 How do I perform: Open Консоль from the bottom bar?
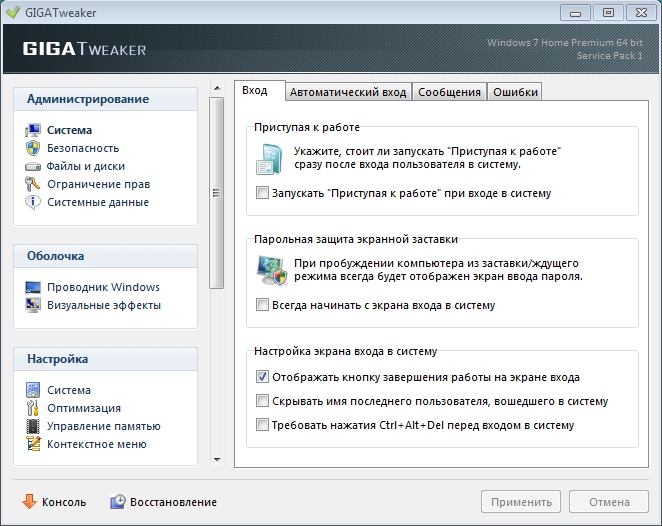pyautogui.click(x=54, y=502)
